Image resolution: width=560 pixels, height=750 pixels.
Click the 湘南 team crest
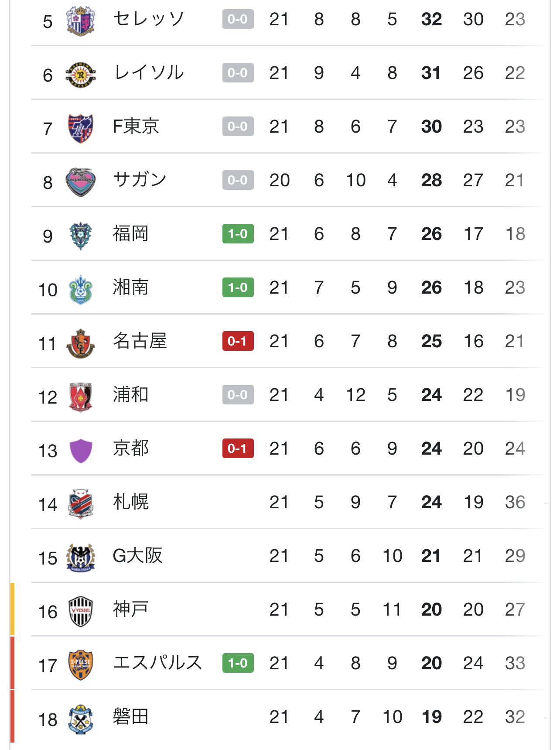[81, 289]
